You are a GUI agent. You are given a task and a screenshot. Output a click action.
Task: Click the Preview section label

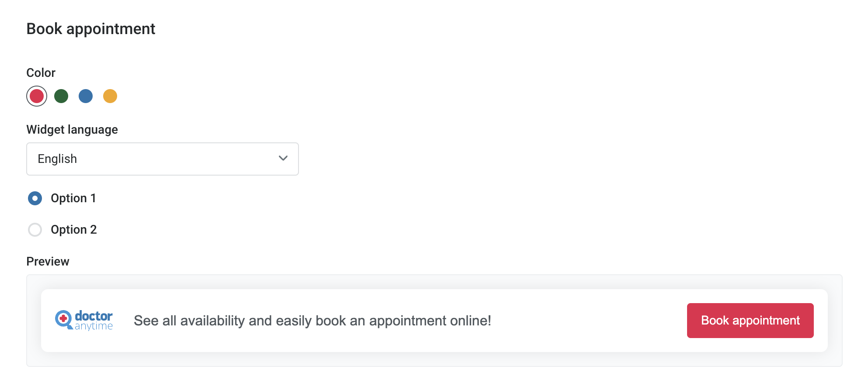coord(48,261)
